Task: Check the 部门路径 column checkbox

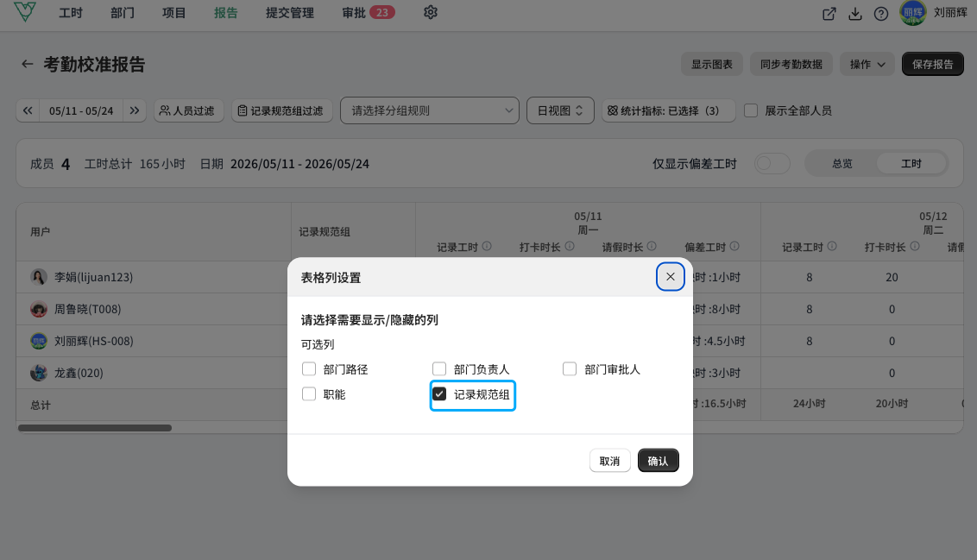Action: [309, 368]
